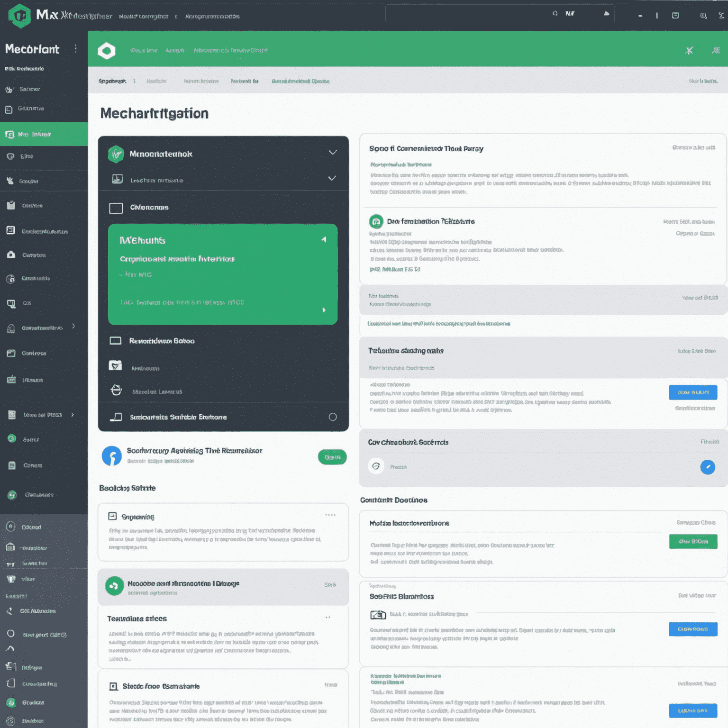Click the clipboard icon in the sidebar
728x728 pixels.
(11, 205)
